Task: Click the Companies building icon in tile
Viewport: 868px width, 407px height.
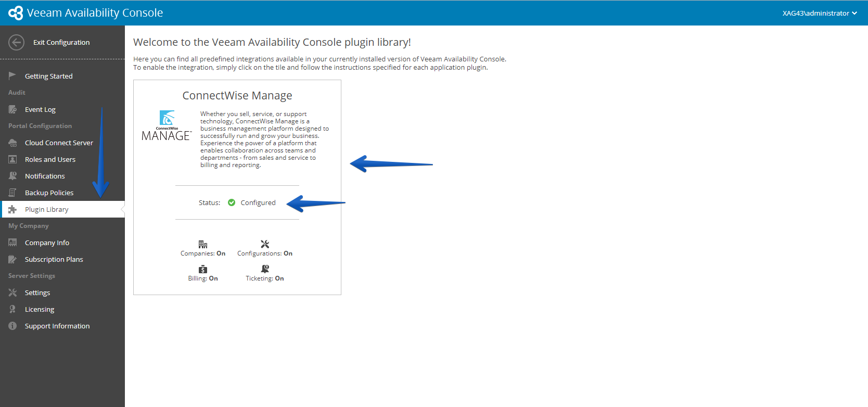Action: (203, 244)
